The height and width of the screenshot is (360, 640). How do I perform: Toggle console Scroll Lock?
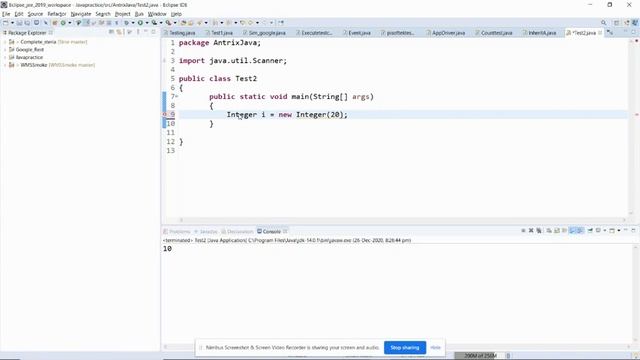tap(557, 231)
